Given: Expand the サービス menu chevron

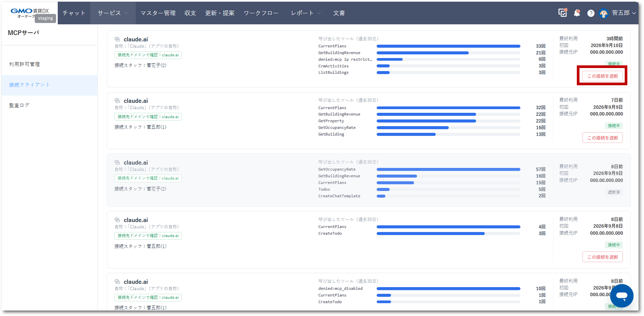Looking at the screenshot, I should (126, 13).
